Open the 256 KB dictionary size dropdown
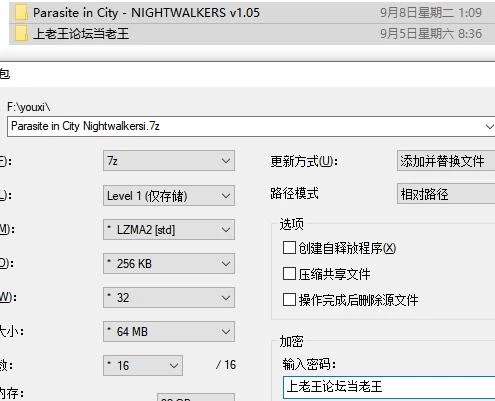Image resolution: width=495 pixels, height=401 pixels. [169, 264]
